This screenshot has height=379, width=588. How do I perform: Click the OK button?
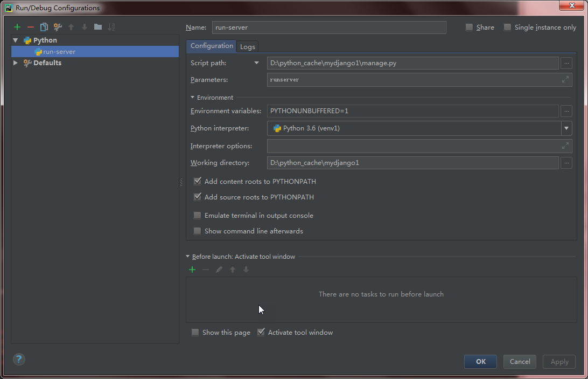pos(480,362)
